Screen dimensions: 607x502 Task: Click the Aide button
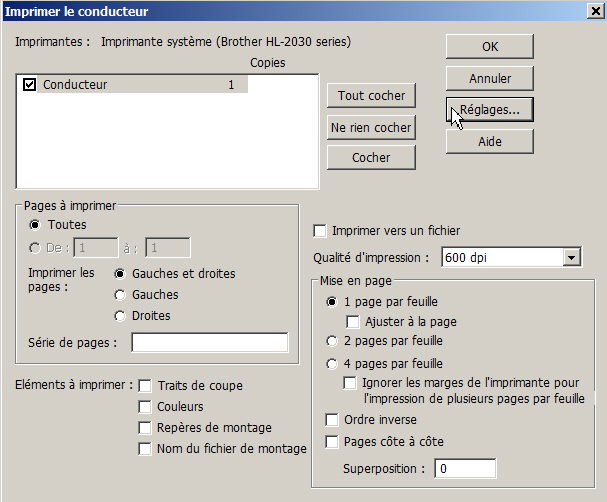point(489,141)
